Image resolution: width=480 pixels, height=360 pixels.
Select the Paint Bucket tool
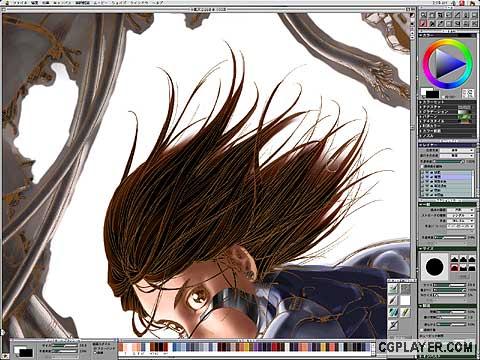(x=432, y=24)
